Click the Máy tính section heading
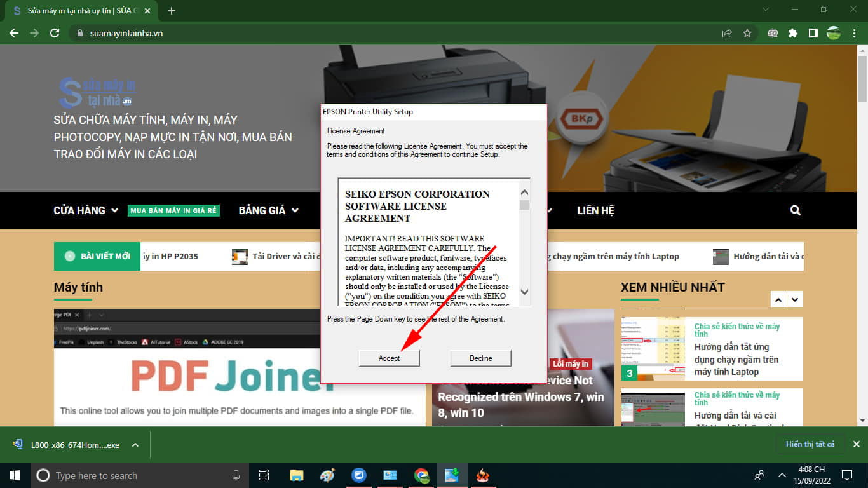The image size is (868, 488). (x=78, y=287)
